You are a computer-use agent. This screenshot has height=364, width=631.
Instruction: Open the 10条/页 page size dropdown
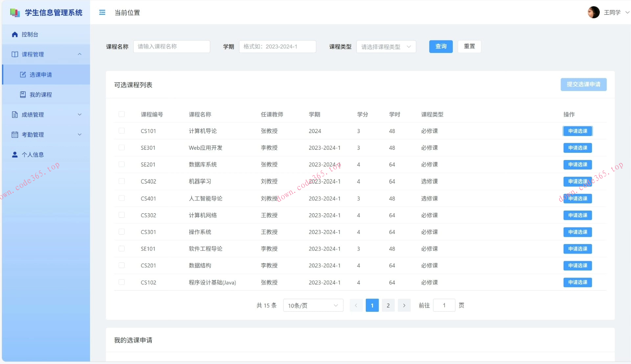tap(313, 305)
